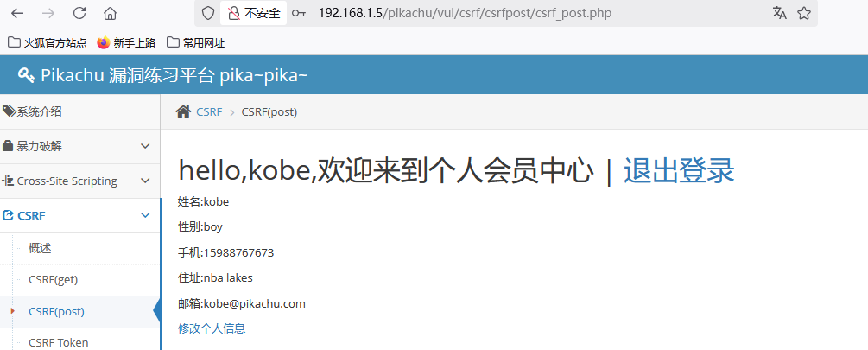Viewport: 868px width, 350px height.
Task: Expand the Cross-Site Scripting section
Action: 79,181
